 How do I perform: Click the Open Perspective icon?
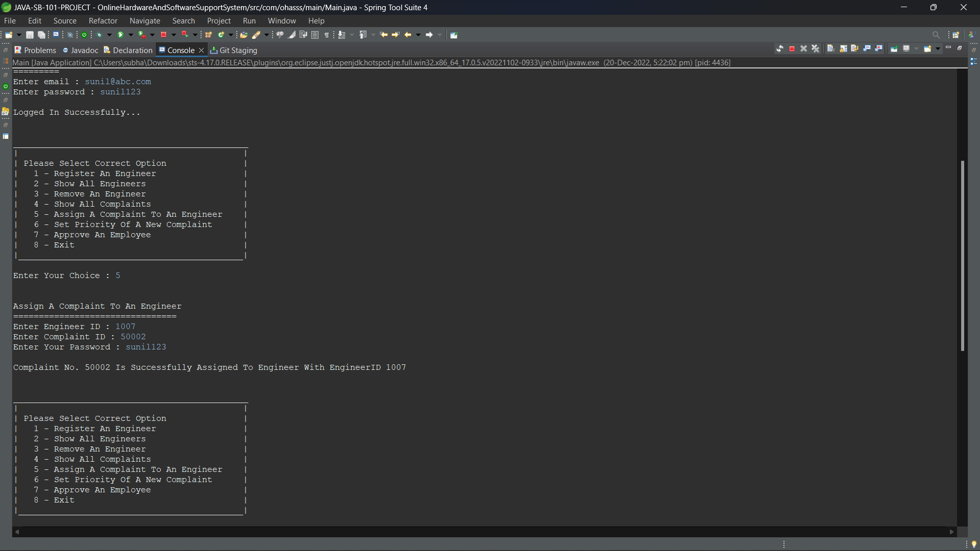(956, 35)
